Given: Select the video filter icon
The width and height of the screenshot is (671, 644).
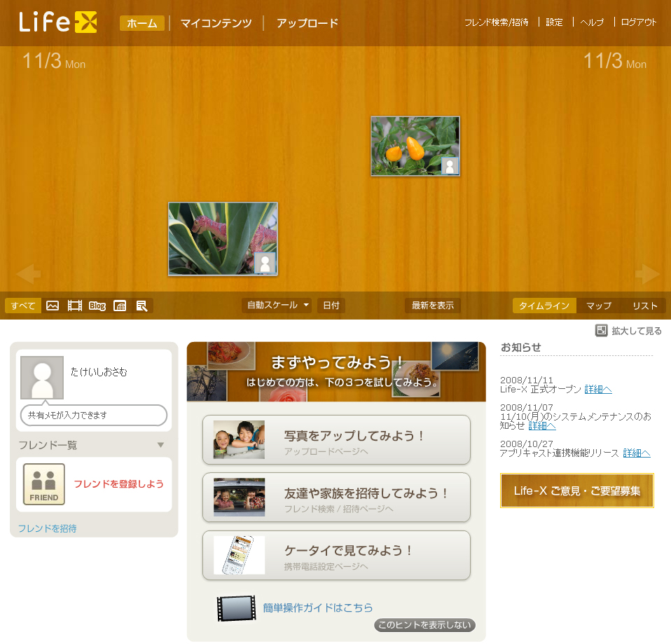Looking at the screenshot, I should [x=74, y=306].
